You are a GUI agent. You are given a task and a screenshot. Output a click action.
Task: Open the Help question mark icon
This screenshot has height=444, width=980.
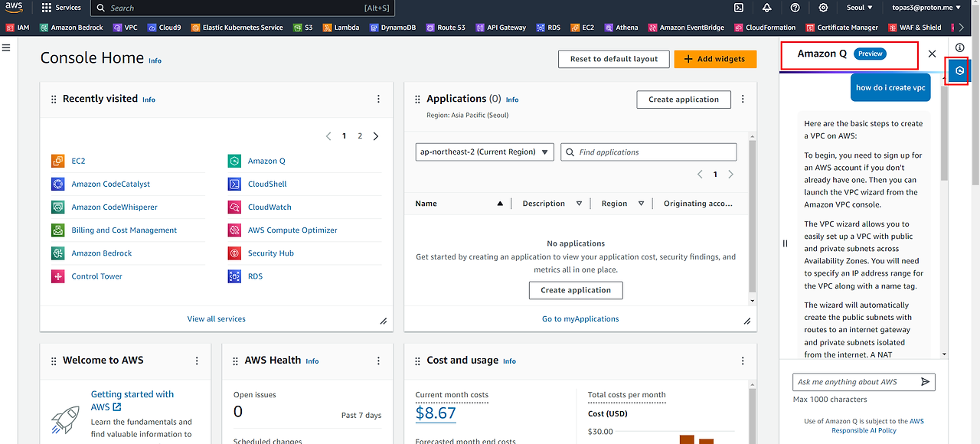point(795,8)
